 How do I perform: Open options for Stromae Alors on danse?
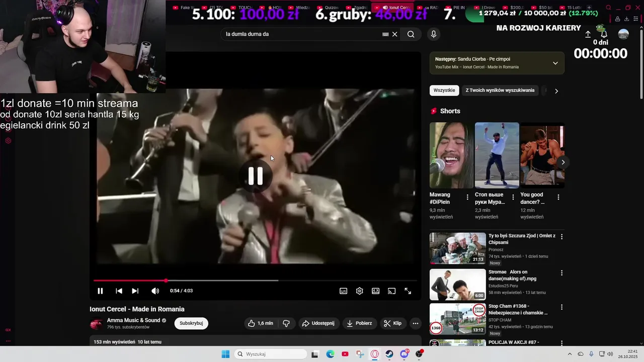[562, 273]
